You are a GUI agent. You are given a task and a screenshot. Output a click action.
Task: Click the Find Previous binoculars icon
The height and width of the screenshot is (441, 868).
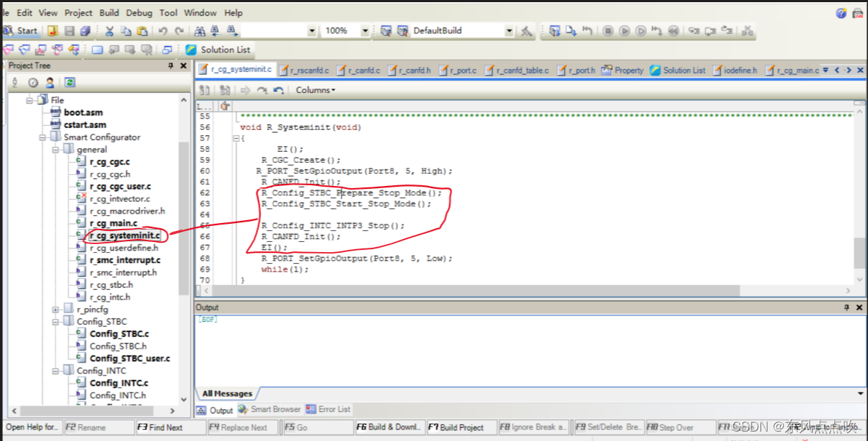point(215,31)
